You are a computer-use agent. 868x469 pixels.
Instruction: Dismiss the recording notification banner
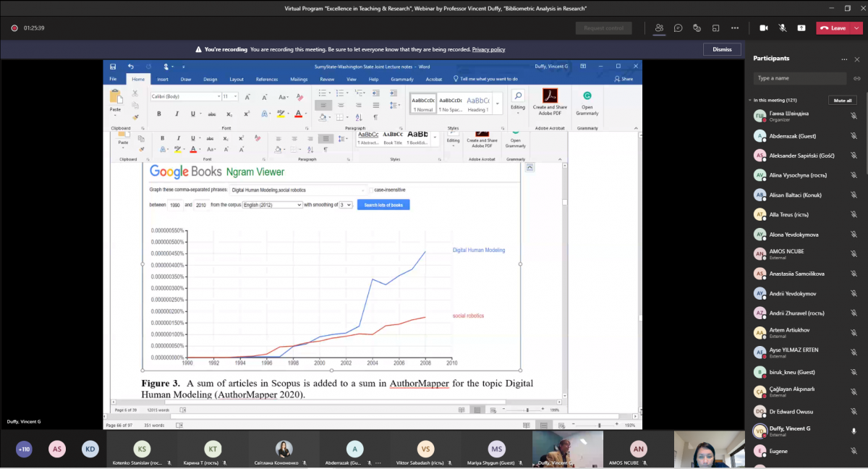pos(722,49)
